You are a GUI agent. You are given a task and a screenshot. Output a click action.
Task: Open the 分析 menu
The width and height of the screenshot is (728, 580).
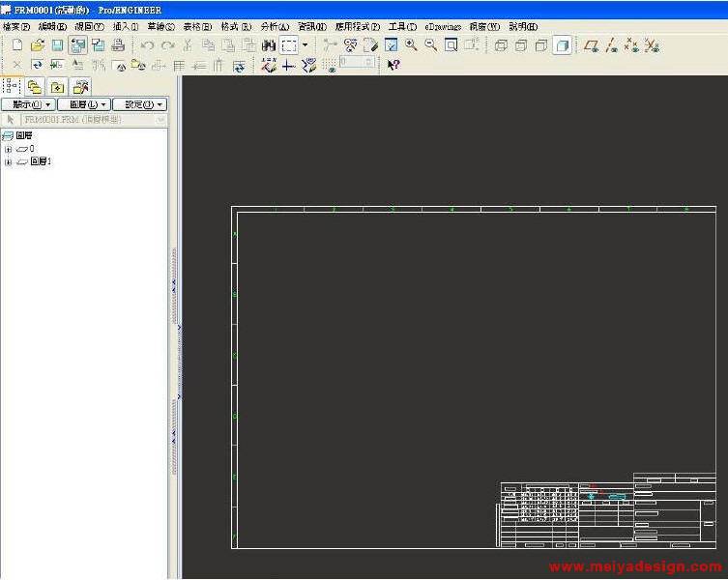click(275, 27)
